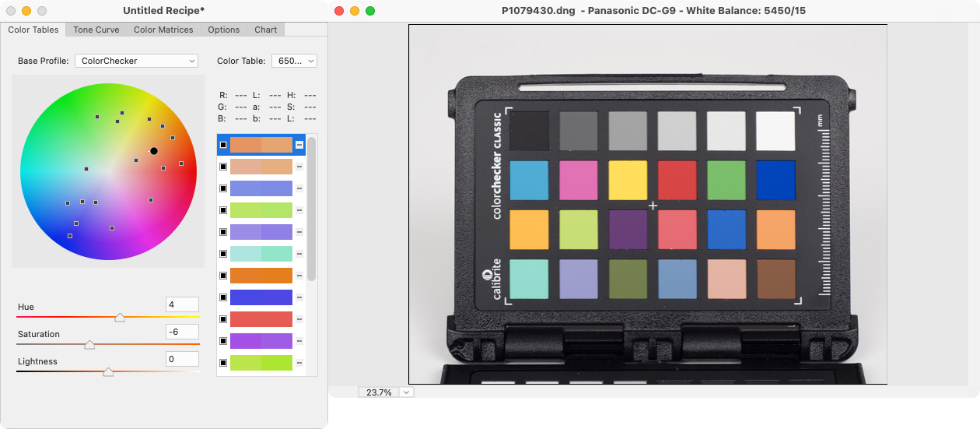
Task: Click the brown patch in the ColorChecker photo
Action: [x=775, y=280]
